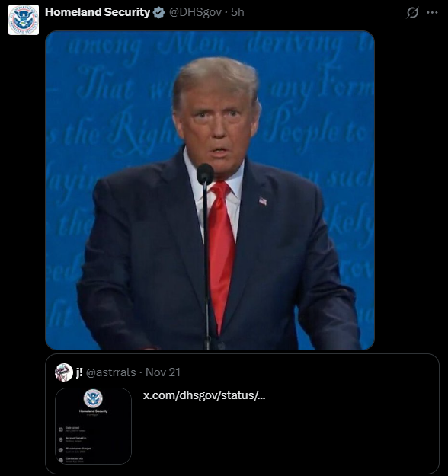Click the Connected via icon in thumbnail
448x476 pixels.
pos(61,460)
